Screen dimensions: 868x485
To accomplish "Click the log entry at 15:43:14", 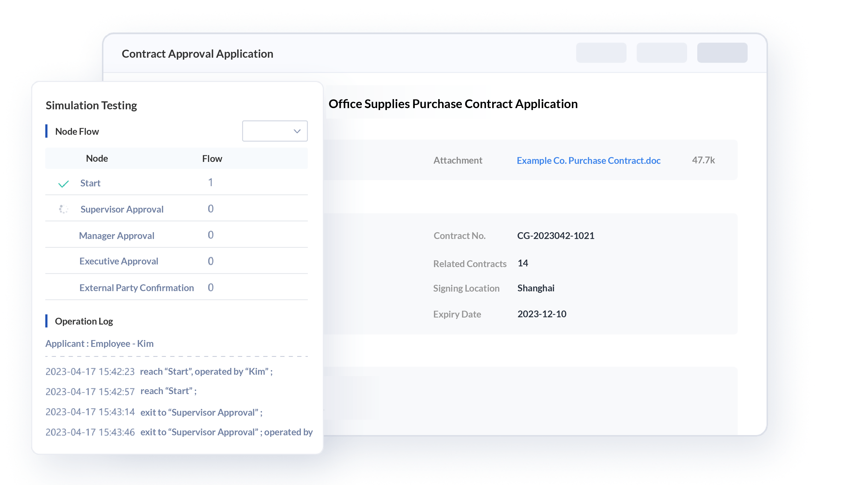I will [x=154, y=412].
